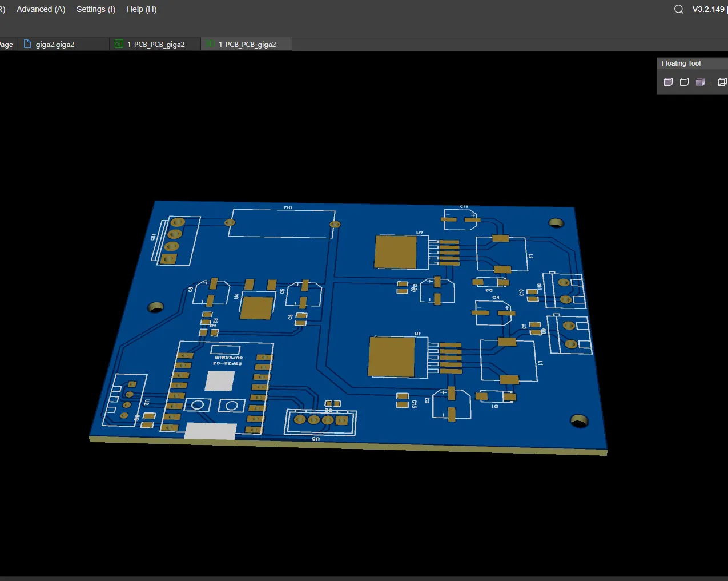Click the blue document icon on giga2 tab
Screen dimensions: 728x581
tap(27, 44)
